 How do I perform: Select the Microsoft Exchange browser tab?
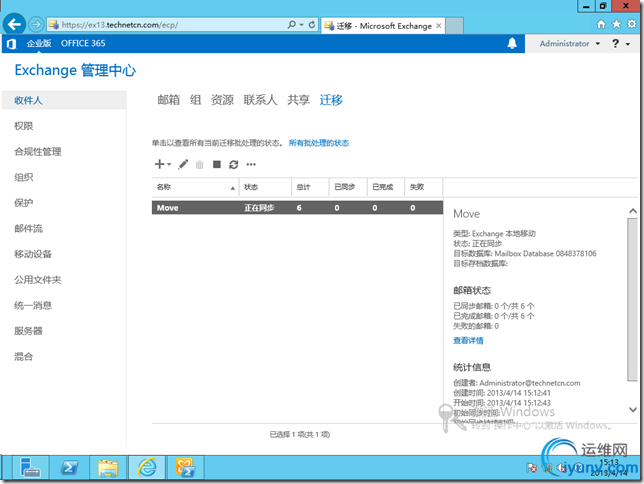[x=383, y=26]
